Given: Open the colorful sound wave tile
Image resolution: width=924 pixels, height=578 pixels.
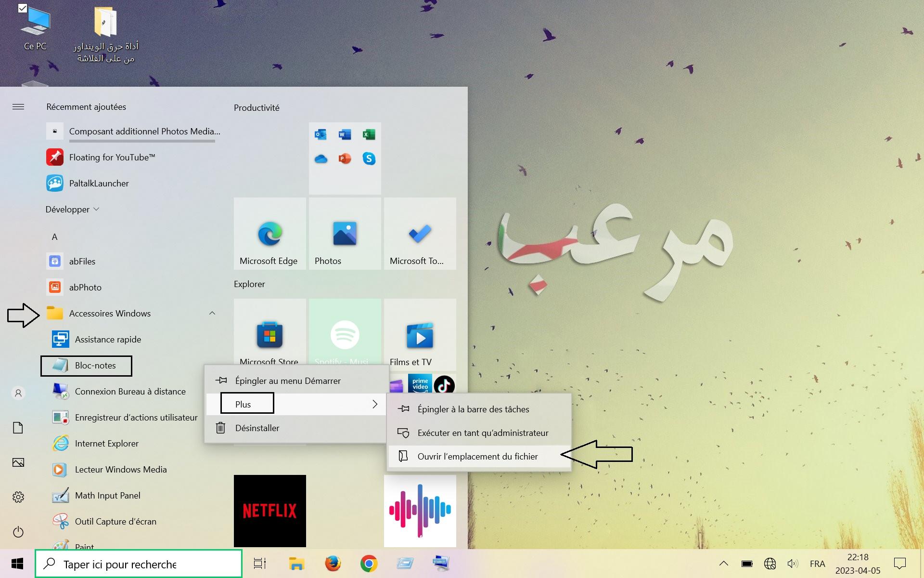Looking at the screenshot, I should (x=420, y=511).
